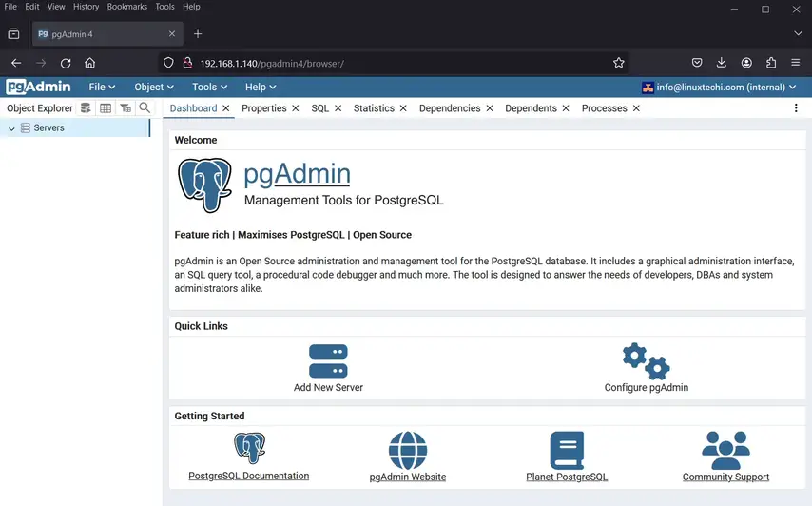Viewport: 812px width, 506px height.
Task: Open Search Objects magnifier icon
Action: (145, 108)
